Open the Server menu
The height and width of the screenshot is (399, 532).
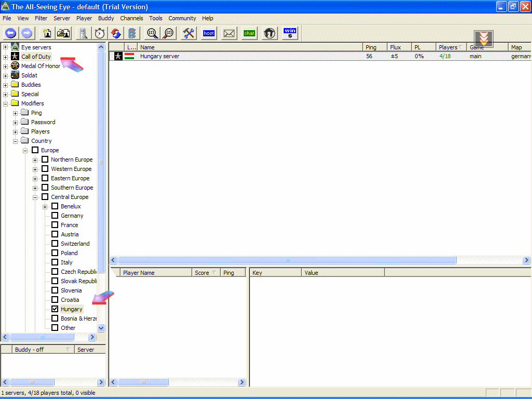point(62,18)
